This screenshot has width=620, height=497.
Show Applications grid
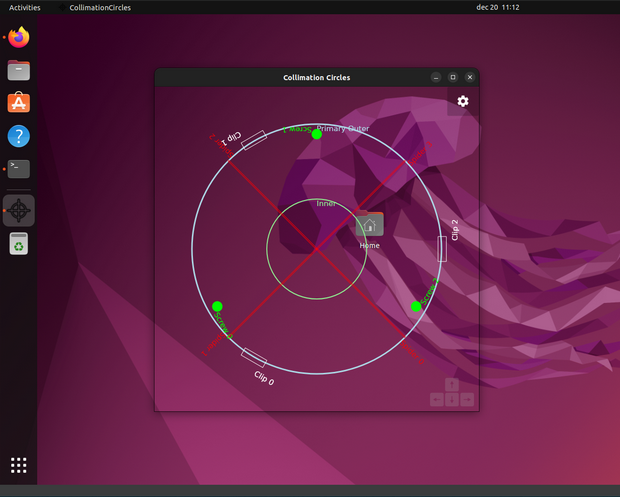click(x=19, y=465)
